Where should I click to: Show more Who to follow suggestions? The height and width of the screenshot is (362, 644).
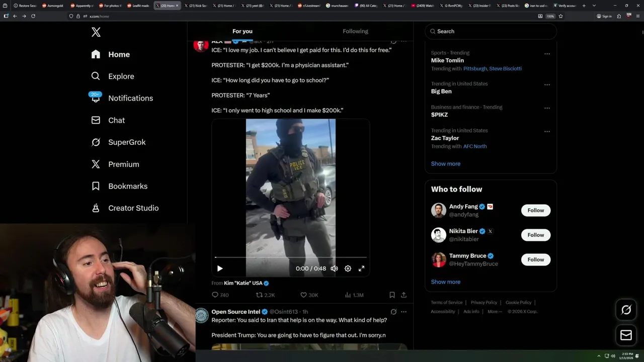pyautogui.click(x=445, y=282)
